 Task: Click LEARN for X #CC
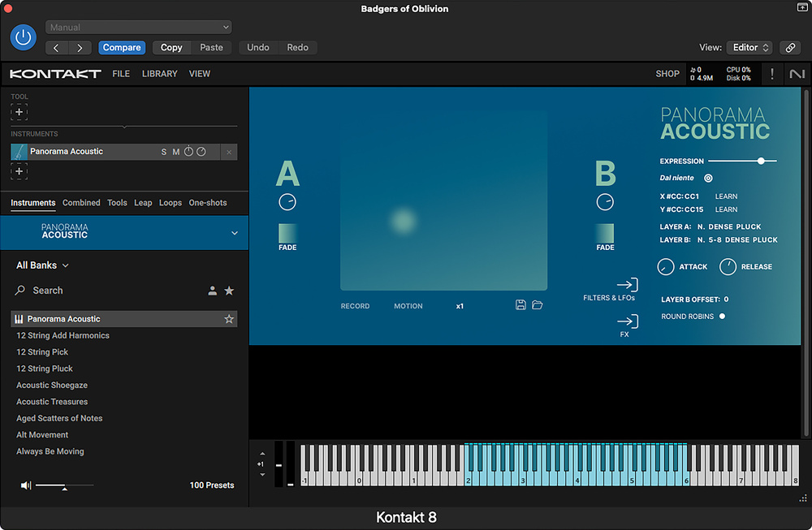tap(726, 196)
